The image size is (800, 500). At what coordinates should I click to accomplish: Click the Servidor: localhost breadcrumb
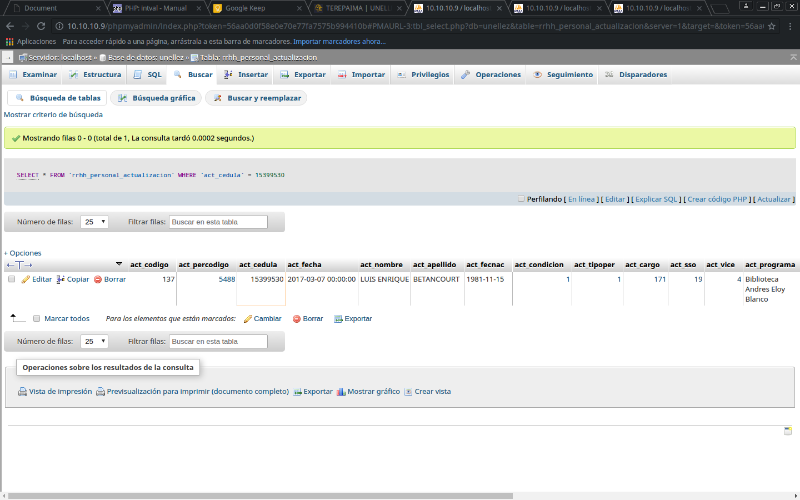[60, 58]
